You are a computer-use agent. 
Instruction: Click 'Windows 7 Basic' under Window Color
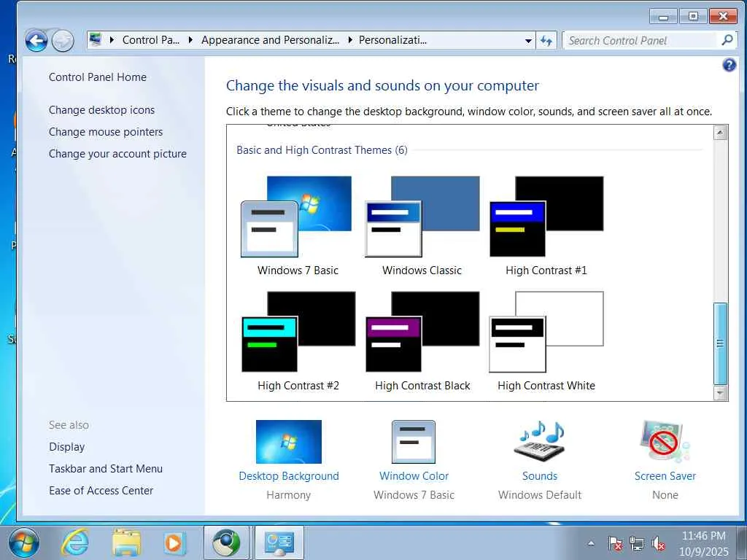point(414,495)
